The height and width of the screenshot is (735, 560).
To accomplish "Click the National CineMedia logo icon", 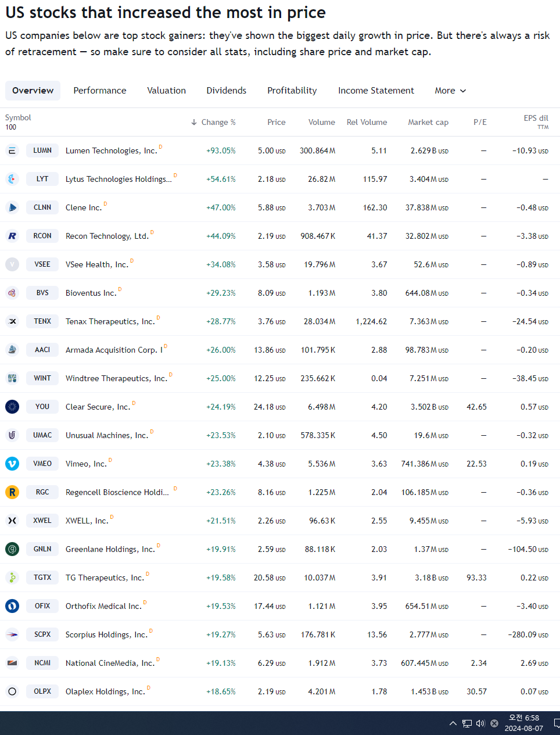I will pyautogui.click(x=12, y=663).
